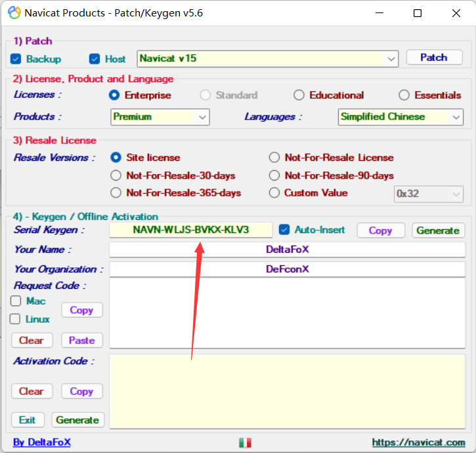Toggle the Backup checkbox
This screenshot has width=476, height=453.
pyautogui.click(x=16, y=59)
